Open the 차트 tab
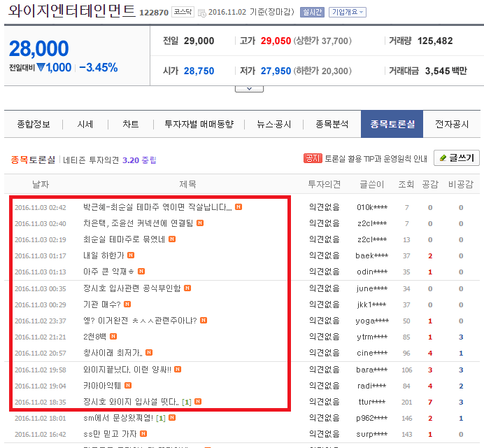484x448 pixels. click(131, 124)
